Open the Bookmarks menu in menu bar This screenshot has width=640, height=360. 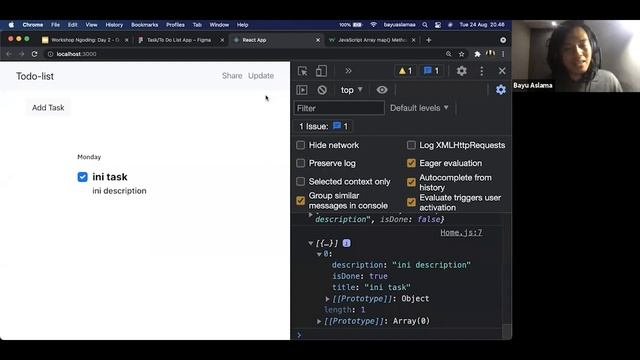[x=144, y=25]
